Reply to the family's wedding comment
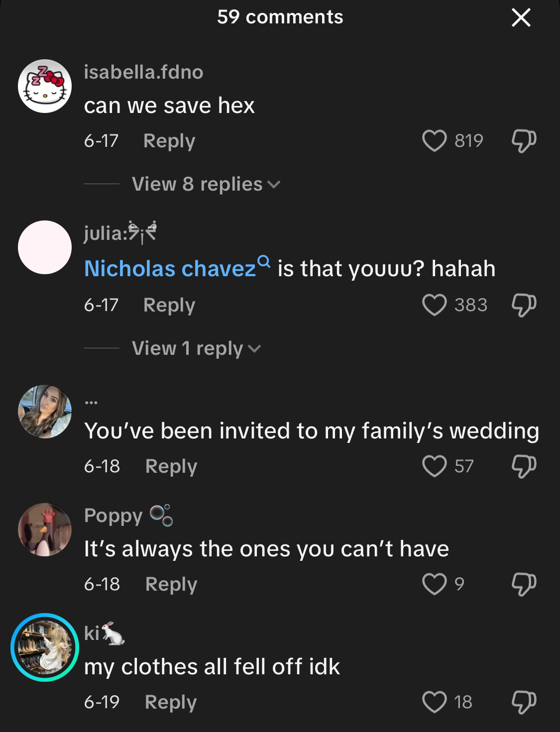The width and height of the screenshot is (560, 732). tap(171, 466)
